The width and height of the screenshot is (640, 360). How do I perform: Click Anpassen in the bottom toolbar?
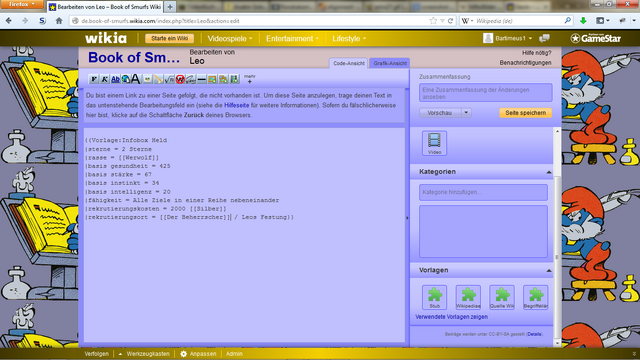click(x=198, y=354)
